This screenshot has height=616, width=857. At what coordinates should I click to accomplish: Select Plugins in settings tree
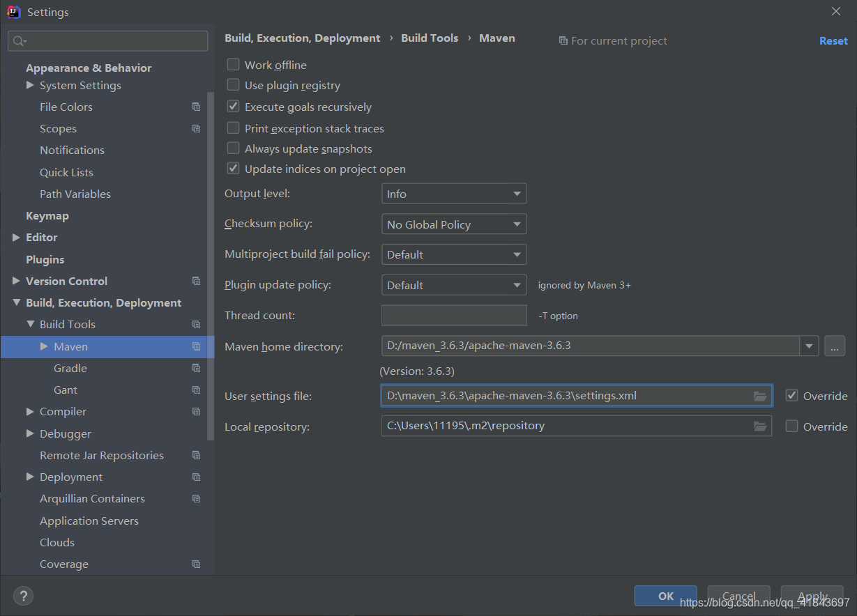click(45, 259)
